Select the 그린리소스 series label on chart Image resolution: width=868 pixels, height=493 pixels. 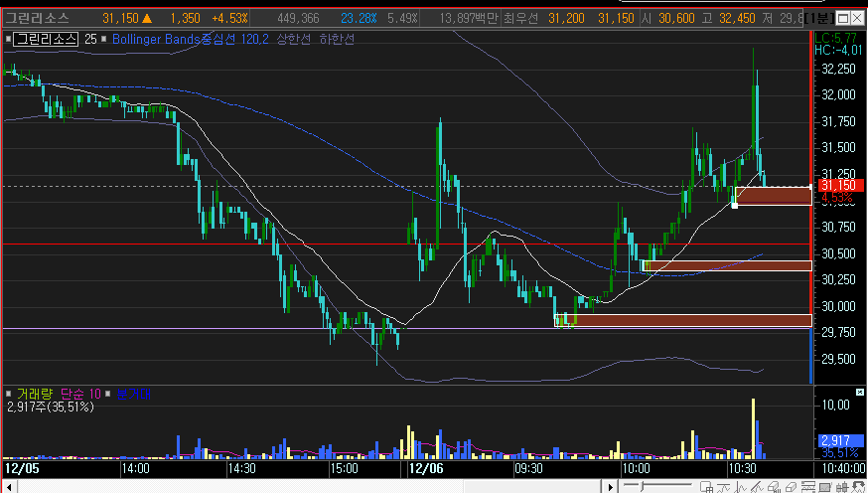point(46,39)
